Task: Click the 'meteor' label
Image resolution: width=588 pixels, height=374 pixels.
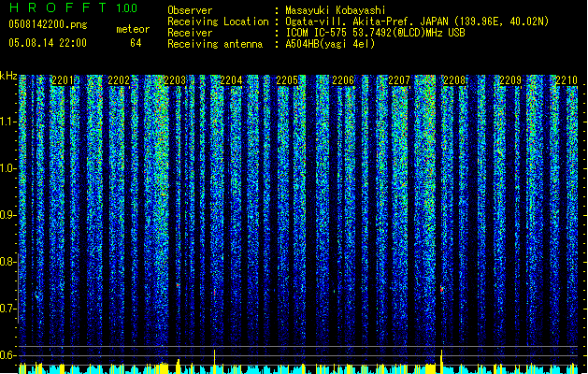Action: tap(133, 29)
